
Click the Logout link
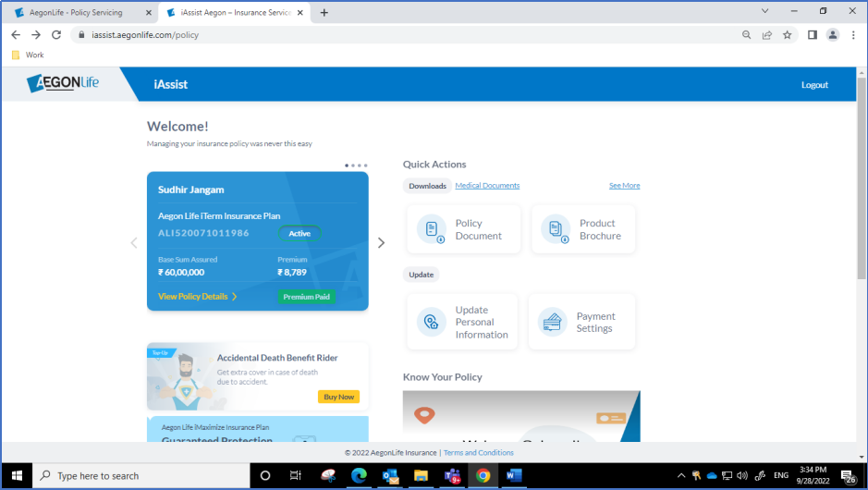(814, 85)
